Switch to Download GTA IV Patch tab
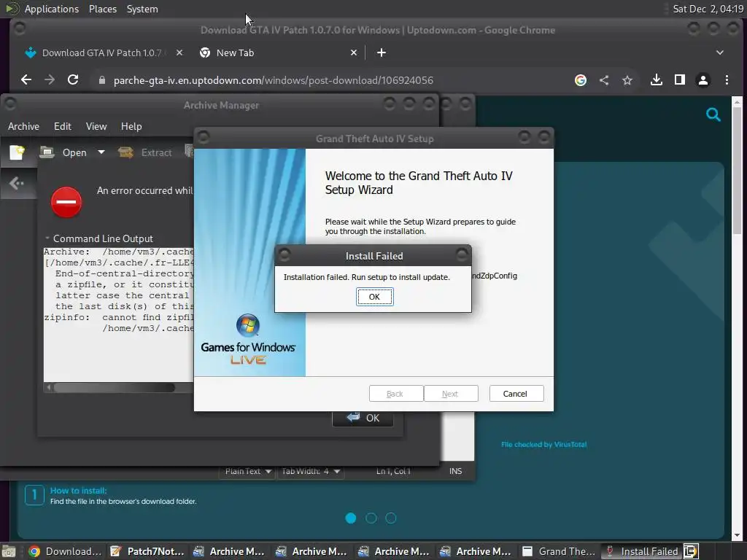Image resolution: width=747 pixels, height=560 pixels. [101, 52]
